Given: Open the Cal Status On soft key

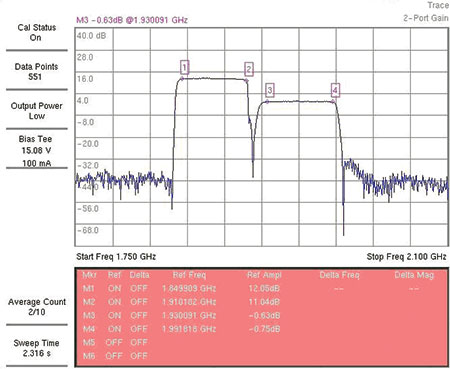Looking at the screenshot, I should coord(37,32).
